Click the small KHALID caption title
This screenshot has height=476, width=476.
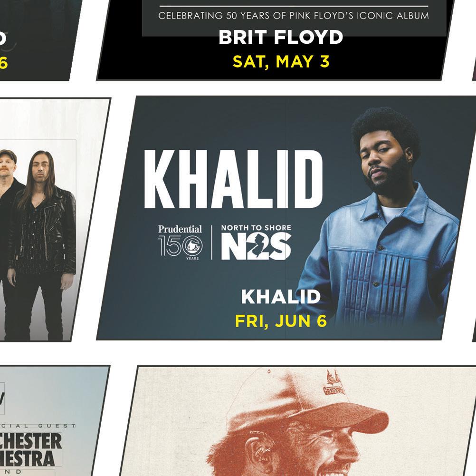[x=281, y=297]
